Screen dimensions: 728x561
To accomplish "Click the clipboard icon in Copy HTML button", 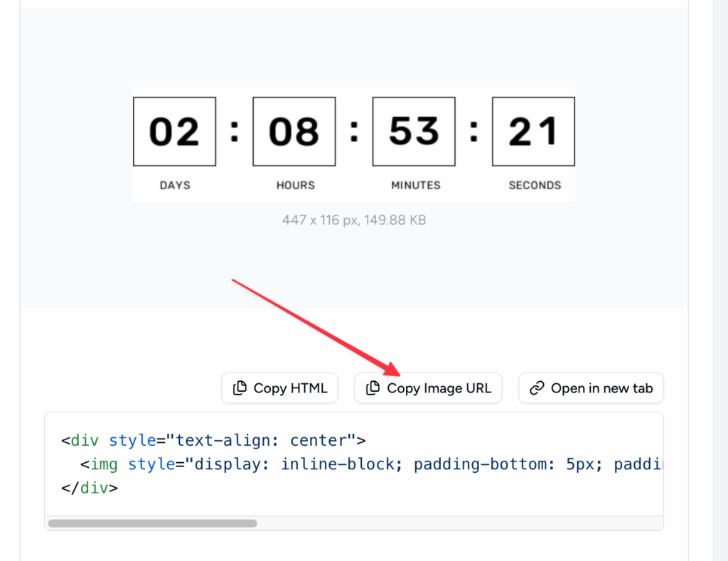I will pyautogui.click(x=240, y=388).
